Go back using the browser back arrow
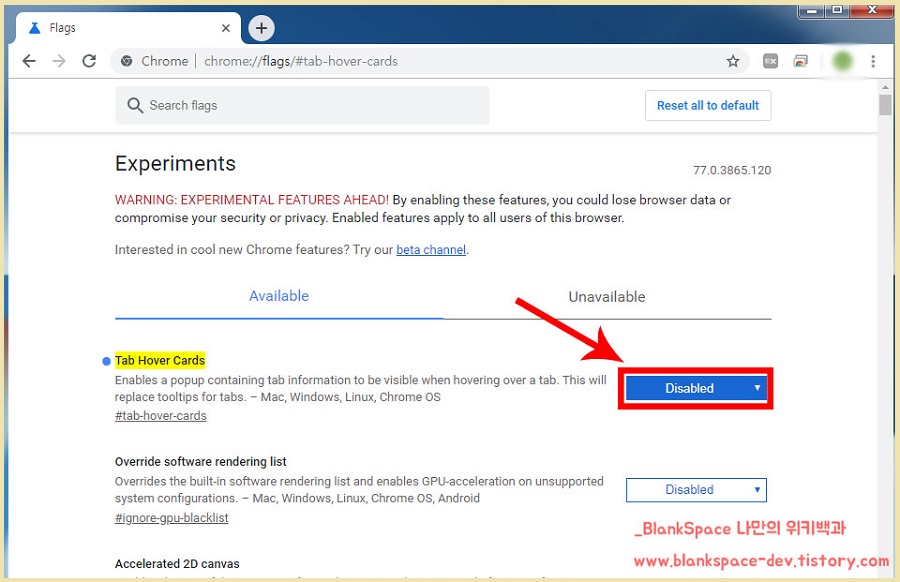900x582 pixels. coord(29,61)
